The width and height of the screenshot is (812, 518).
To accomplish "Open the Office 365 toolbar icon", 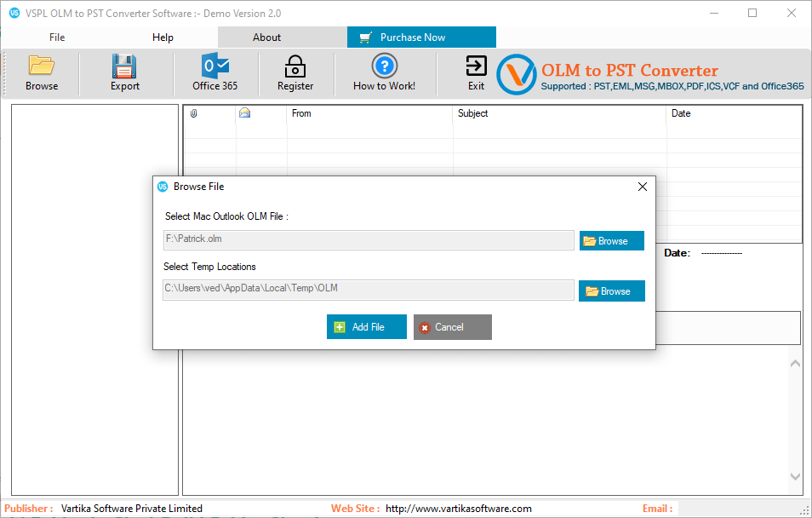I will tap(214, 66).
